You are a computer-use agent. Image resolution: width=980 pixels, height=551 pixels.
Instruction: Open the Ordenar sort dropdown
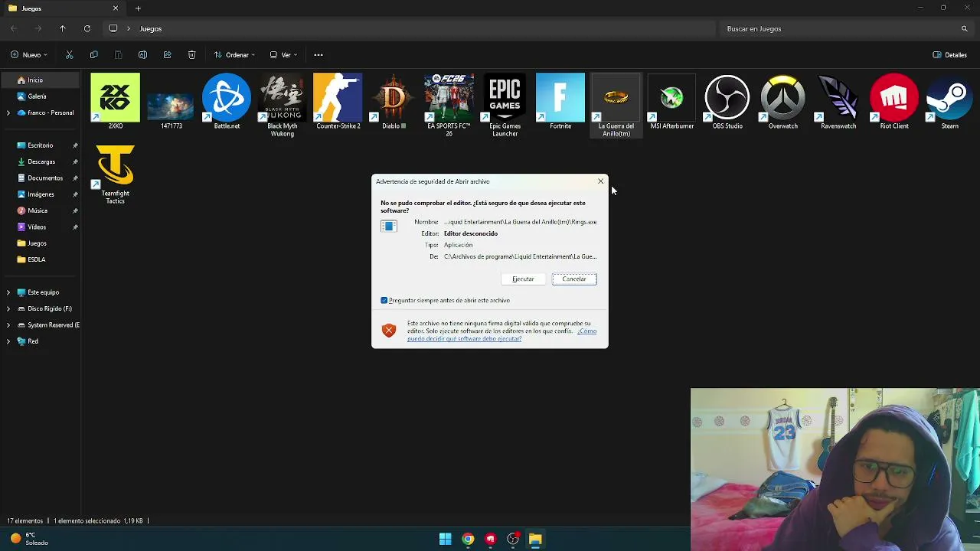pyautogui.click(x=234, y=55)
